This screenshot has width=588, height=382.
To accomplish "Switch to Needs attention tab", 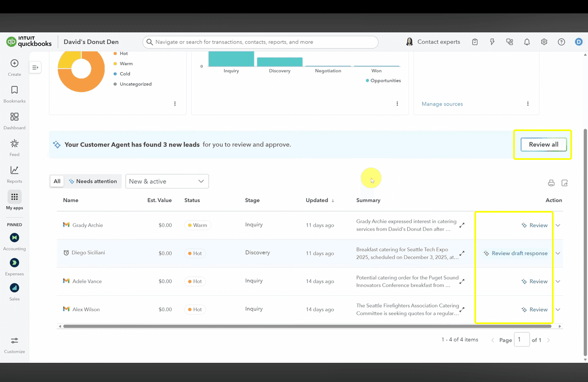I will (x=93, y=181).
